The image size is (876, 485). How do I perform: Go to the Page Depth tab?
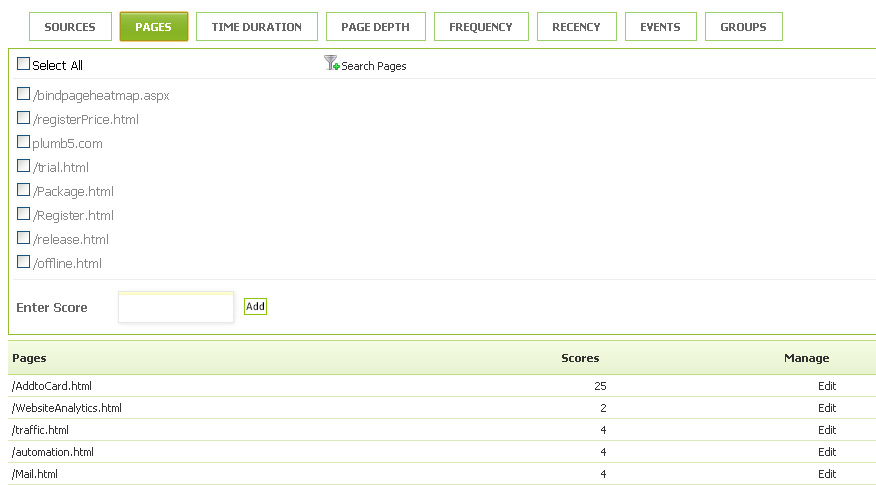375,27
